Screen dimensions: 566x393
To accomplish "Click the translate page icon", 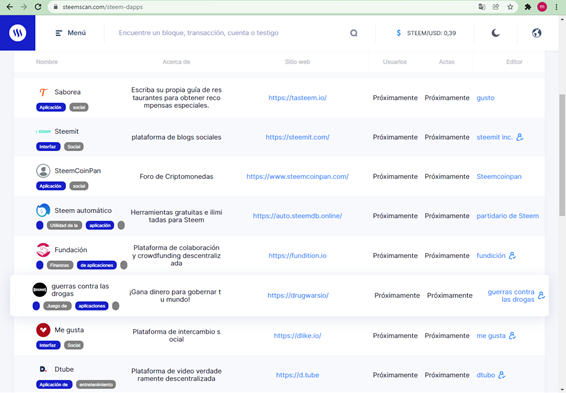I will [482, 7].
